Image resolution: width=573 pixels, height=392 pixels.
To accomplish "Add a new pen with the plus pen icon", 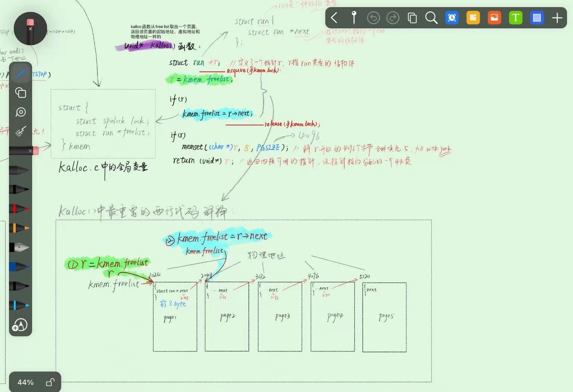I will tap(20, 325).
